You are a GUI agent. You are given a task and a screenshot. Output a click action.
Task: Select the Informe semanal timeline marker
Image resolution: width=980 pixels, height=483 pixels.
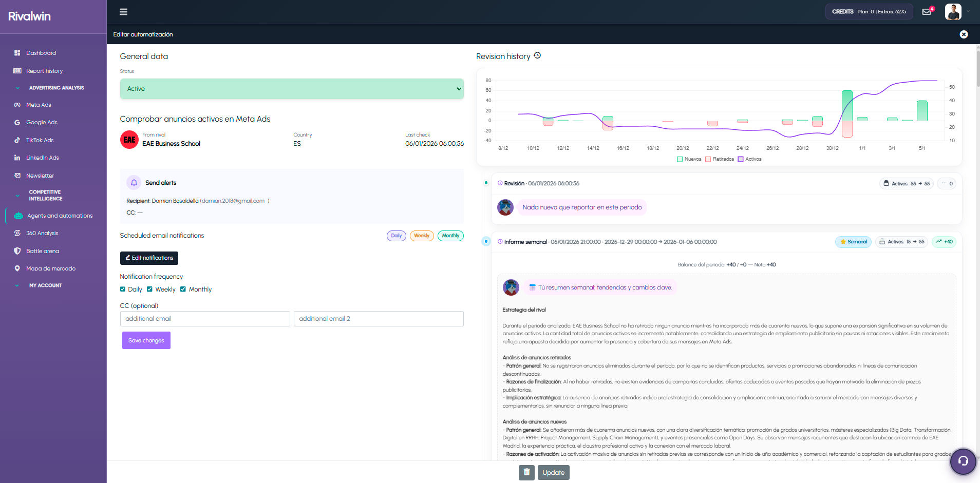(486, 241)
